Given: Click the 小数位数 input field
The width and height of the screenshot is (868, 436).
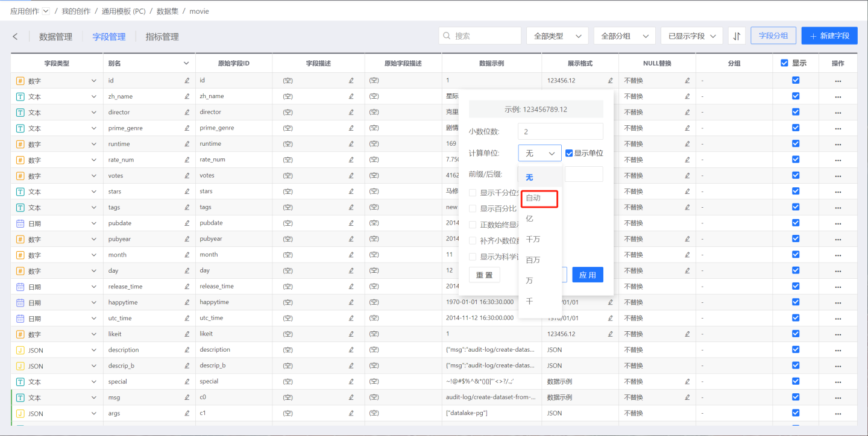Looking at the screenshot, I should click(x=561, y=131).
